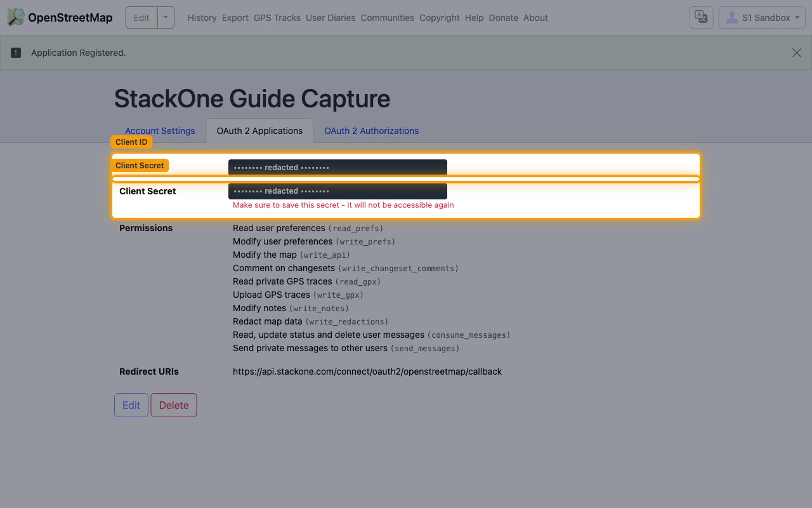
Task: Click the red Delete application button
Action: [174, 405]
